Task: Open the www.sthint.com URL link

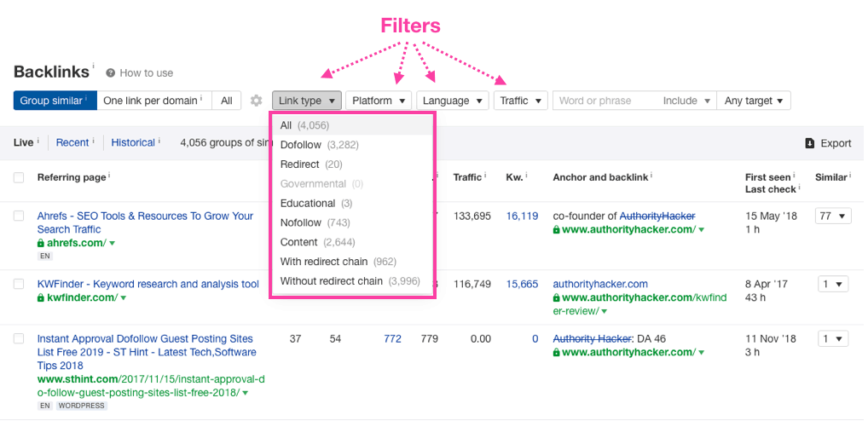Action: (151, 385)
